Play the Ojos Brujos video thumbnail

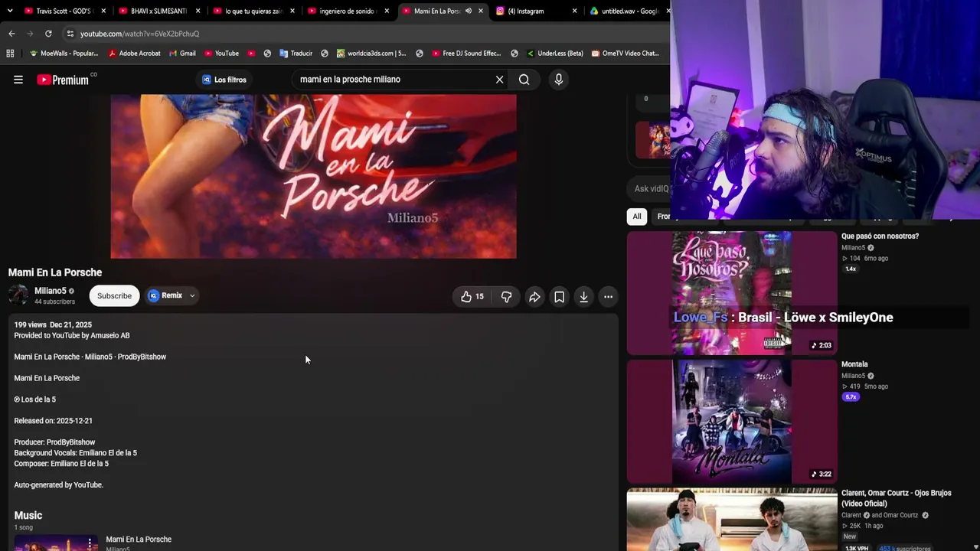click(x=732, y=520)
